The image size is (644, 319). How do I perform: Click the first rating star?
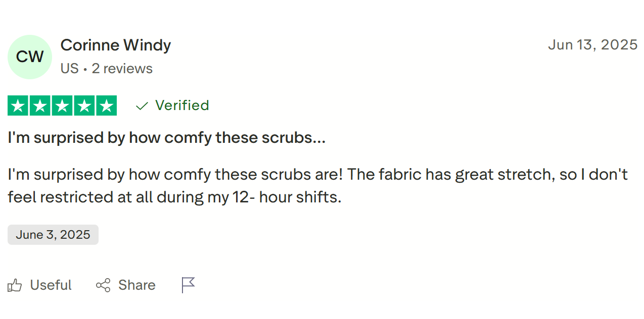coord(18,105)
